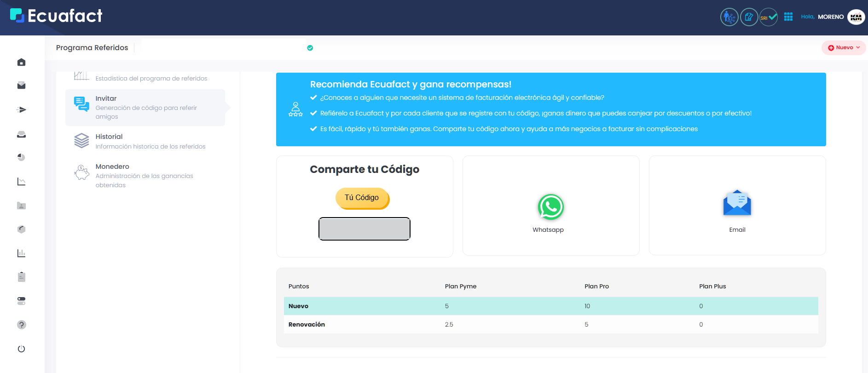Open the envelope mail icon in sidebar

21,86
